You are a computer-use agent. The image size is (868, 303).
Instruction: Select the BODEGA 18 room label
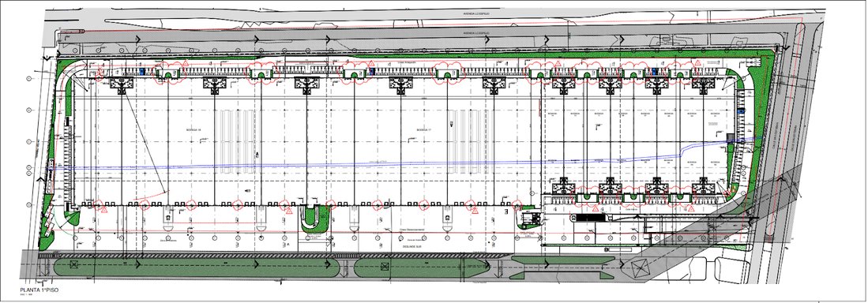point(194,130)
